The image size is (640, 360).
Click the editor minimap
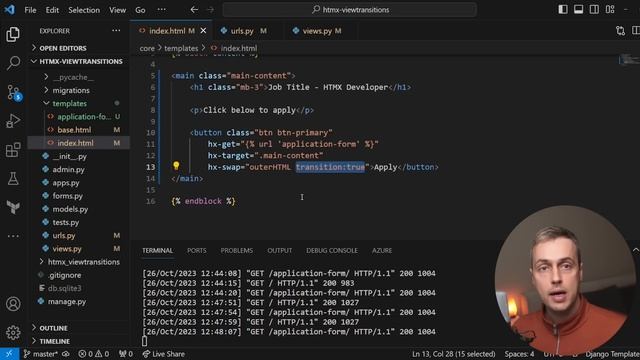(x=629, y=60)
